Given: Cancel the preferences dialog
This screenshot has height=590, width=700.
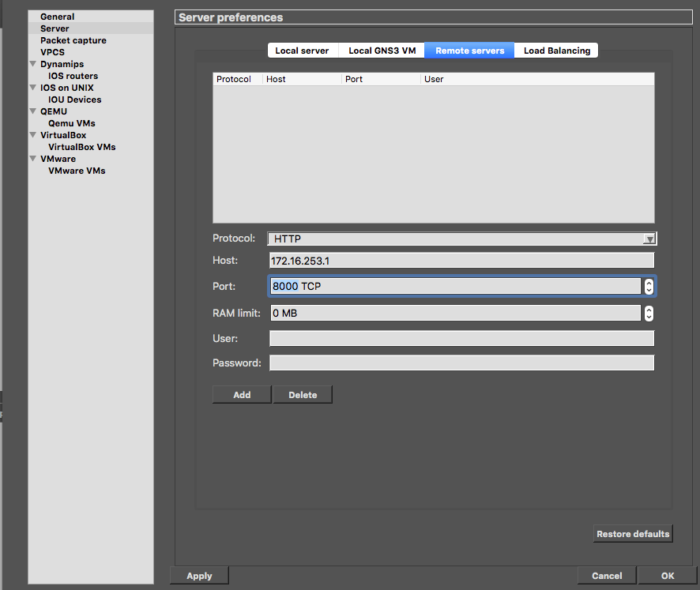Looking at the screenshot, I should tap(606, 575).
